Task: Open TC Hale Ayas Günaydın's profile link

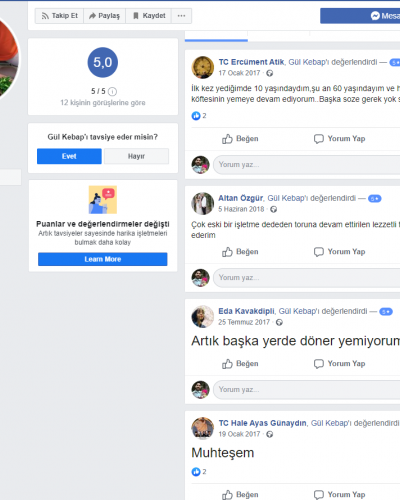Action: [263, 423]
